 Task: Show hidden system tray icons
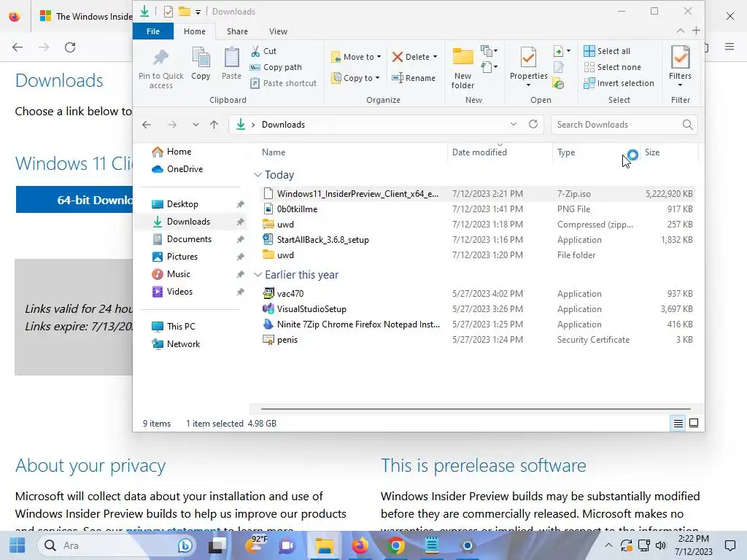(608, 545)
